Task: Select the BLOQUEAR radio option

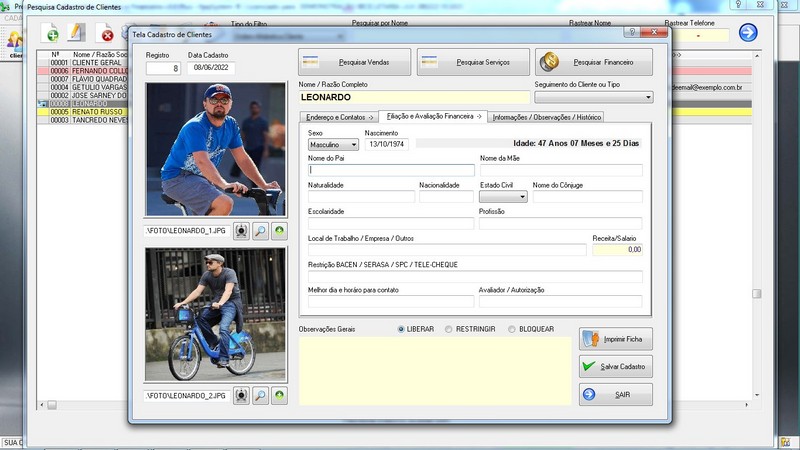Action: [x=512, y=329]
